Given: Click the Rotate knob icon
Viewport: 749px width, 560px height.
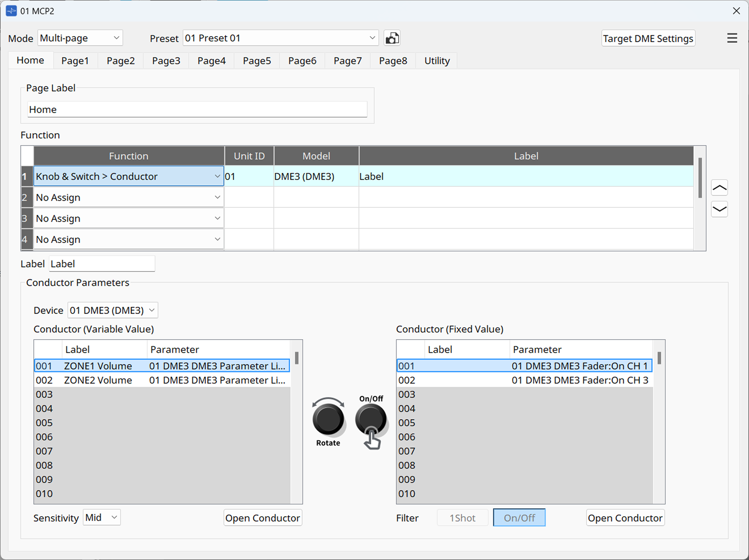Looking at the screenshot, I should [328, 419].
